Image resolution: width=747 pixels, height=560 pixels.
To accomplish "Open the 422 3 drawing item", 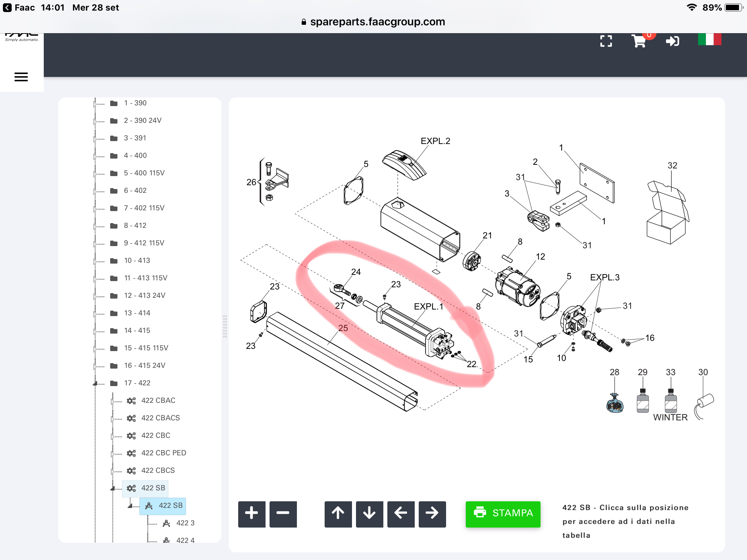I will [185, 523].
